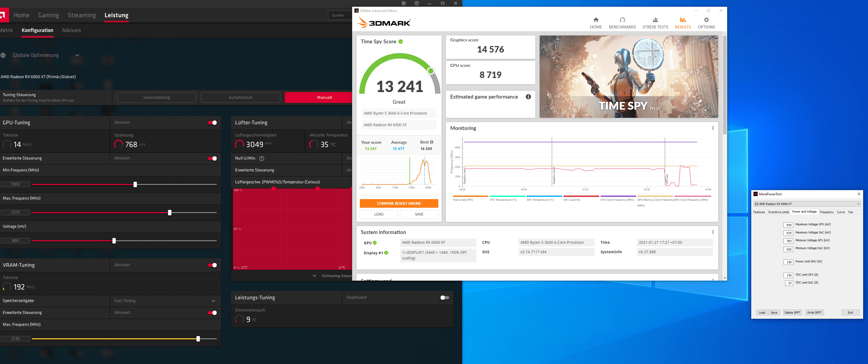Open 3DMark OPTIONS gear
Image resolution: width=868 pixels, height=364 pixels.
coord(706,23)
